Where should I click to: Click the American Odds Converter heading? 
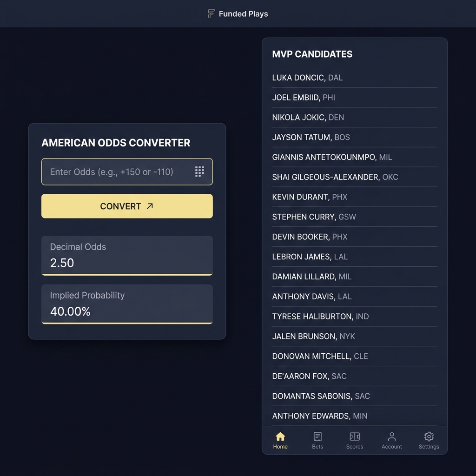click(116, 143)
